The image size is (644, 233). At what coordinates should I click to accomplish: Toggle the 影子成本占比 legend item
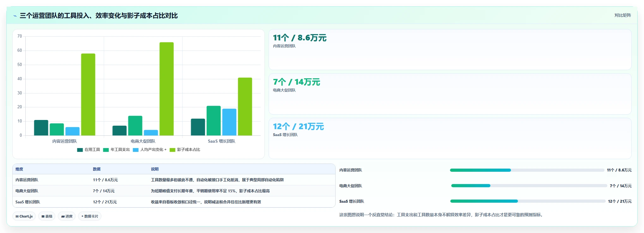[185, 150]
